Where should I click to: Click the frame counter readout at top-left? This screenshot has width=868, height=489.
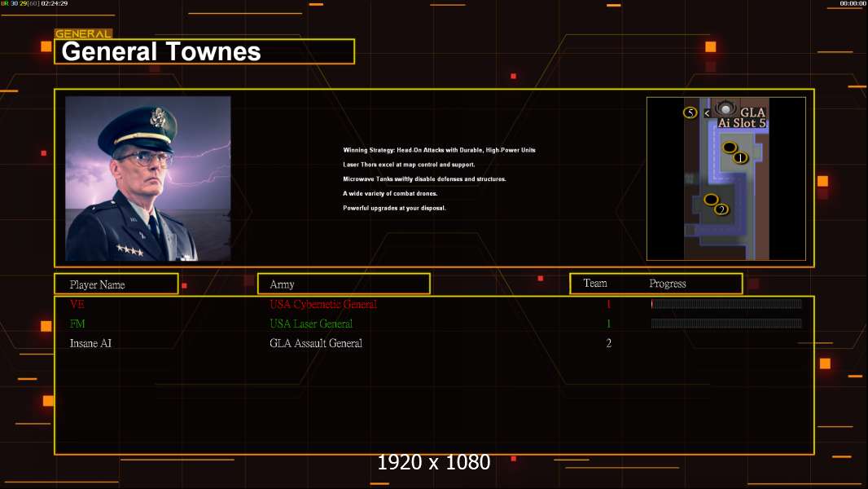coord(34,3)
